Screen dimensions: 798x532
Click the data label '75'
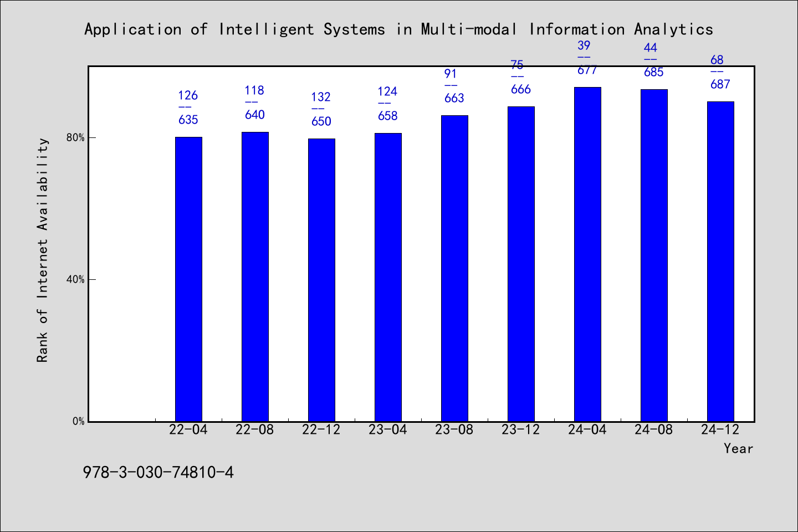coord(517,65)
